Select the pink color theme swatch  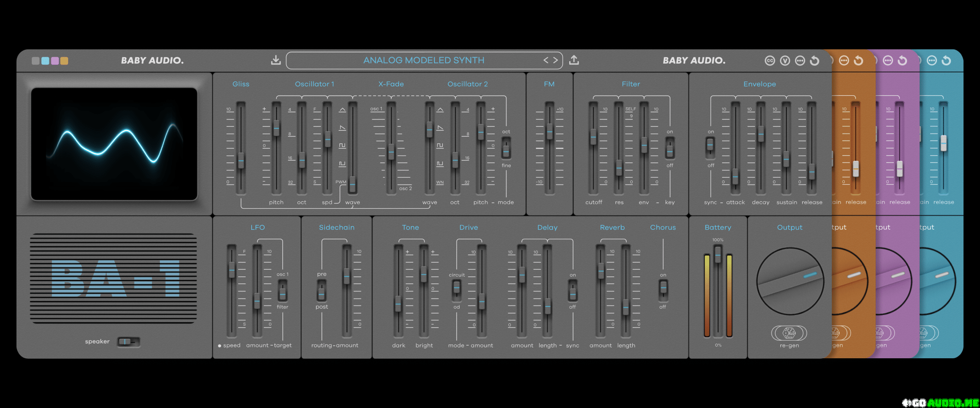(x=55, y=61)
